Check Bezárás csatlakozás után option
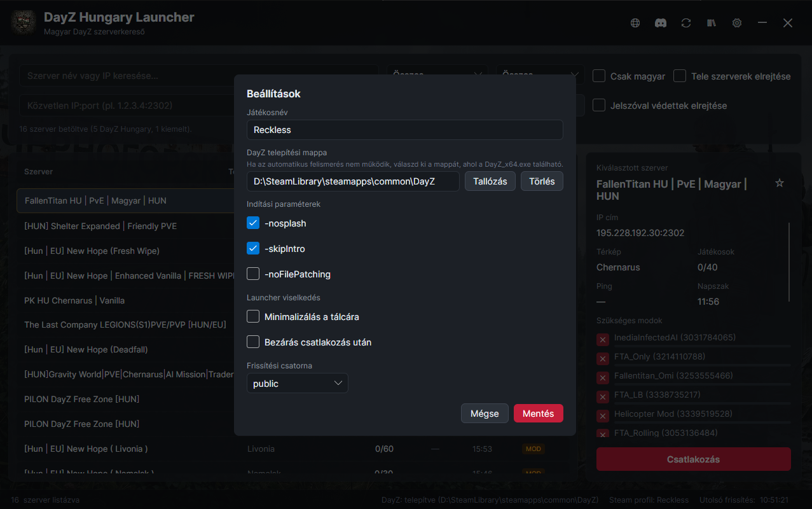Viewport: 812px width, 509px height. click(x=253, y=342)
